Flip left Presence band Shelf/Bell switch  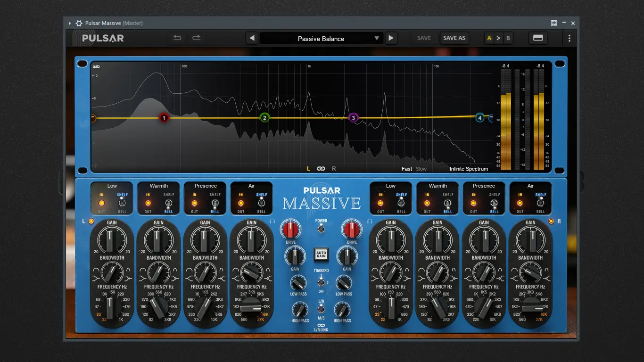pos(215,204)
